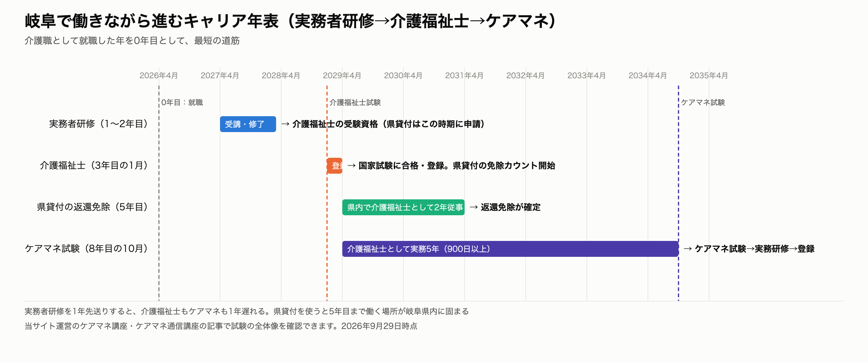Image resolution: width=868 pixels, height=362 pixels.
Task: Click the 2031年4月 axis label
Action: coord(464,76)
